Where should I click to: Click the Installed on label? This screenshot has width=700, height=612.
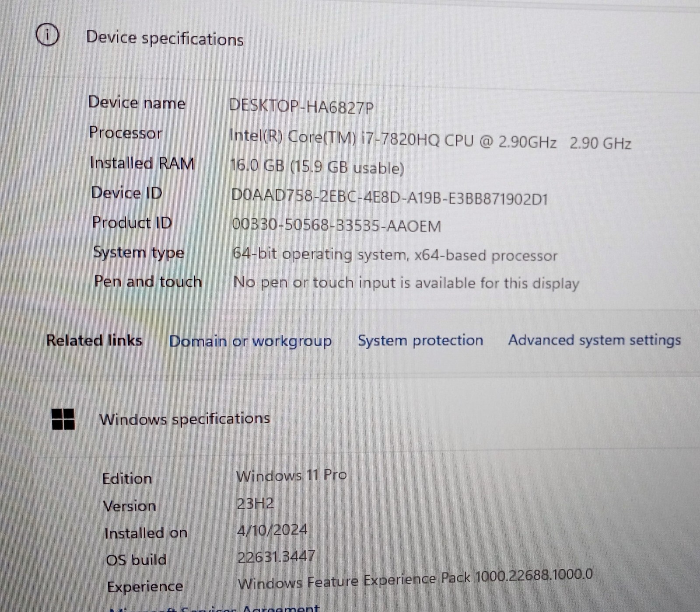[x=146, y=533]
